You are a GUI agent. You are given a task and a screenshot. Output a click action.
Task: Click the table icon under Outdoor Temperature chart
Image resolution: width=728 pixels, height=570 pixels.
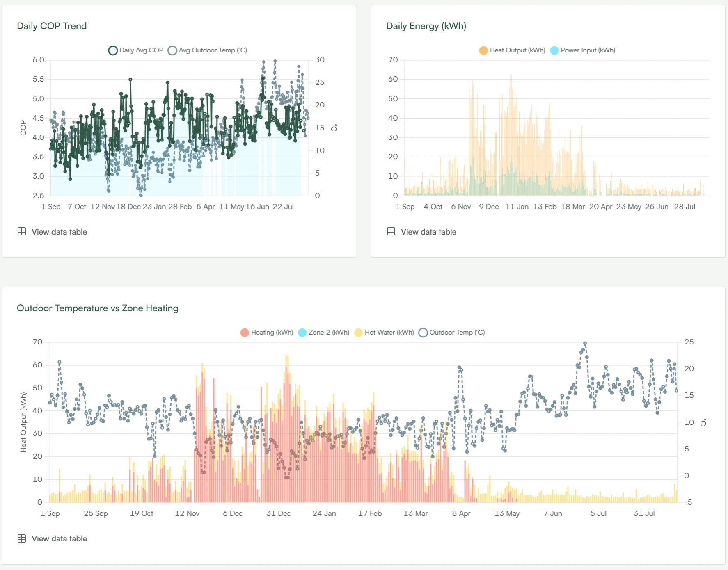coord(22,538)
